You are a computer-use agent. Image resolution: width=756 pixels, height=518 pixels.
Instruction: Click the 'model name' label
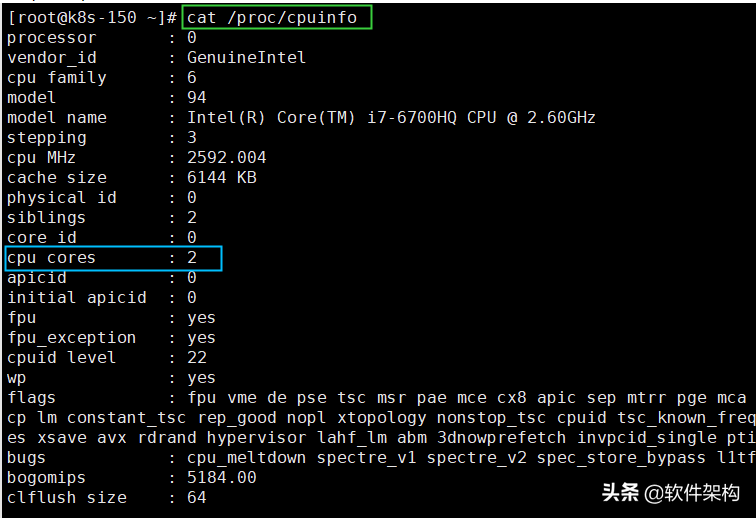click(57, 118)
